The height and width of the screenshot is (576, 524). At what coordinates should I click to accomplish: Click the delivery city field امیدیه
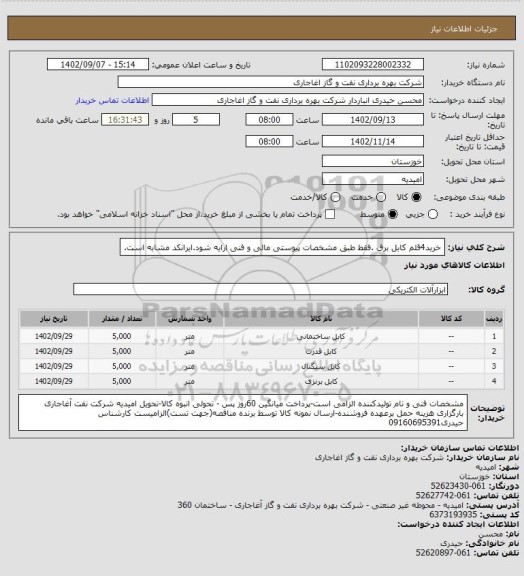pos(373,179)
